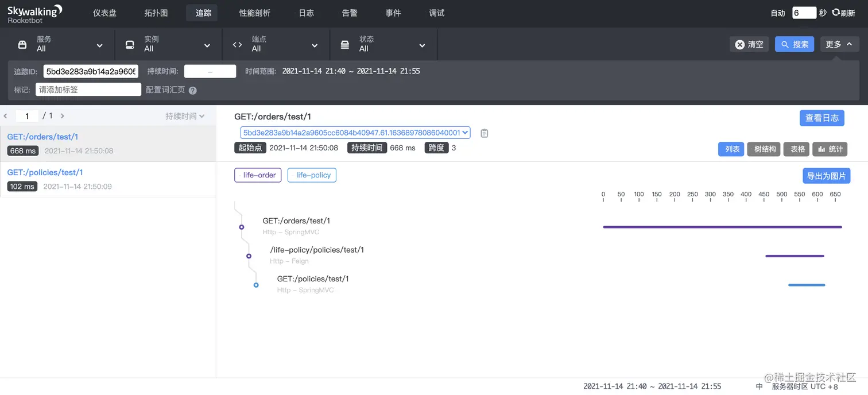The image size is (868, 395).
Task: Click the 102 ms badge in trace list
Action: pyautogui.click(x=22, y=187)
